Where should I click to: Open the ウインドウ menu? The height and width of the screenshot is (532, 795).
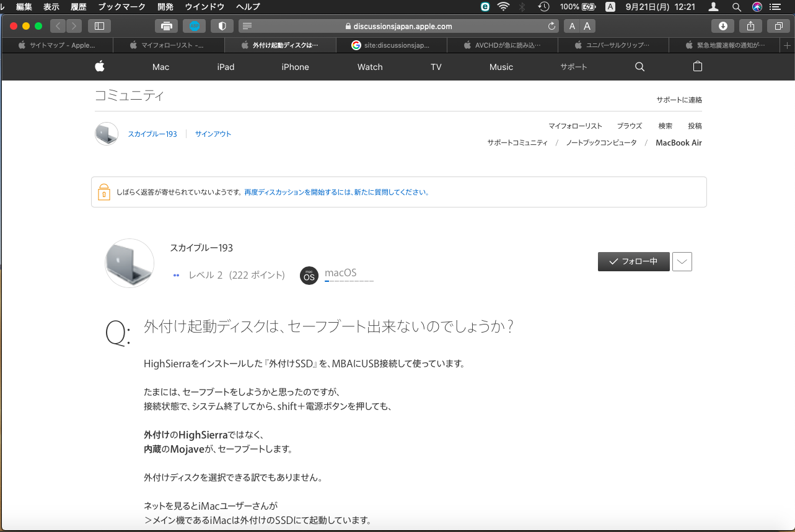click(x=204, y=7)
